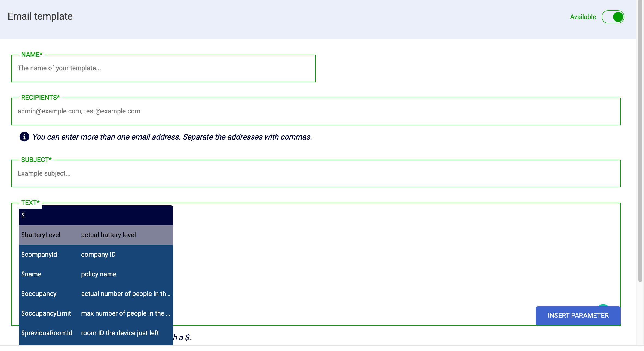This screenshot has height=351, width=644.
Task: Click the Available label text
Action: (583, 17)
